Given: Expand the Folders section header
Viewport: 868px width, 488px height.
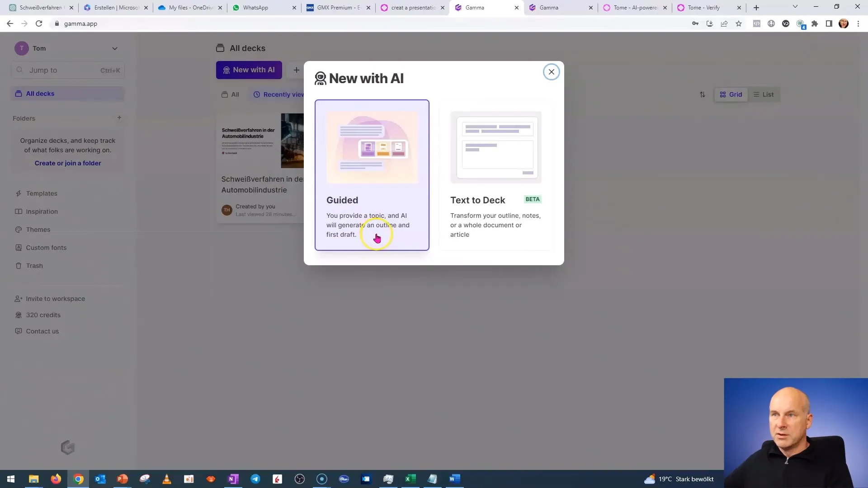Looking at the screenshot, I should [24, 118].
